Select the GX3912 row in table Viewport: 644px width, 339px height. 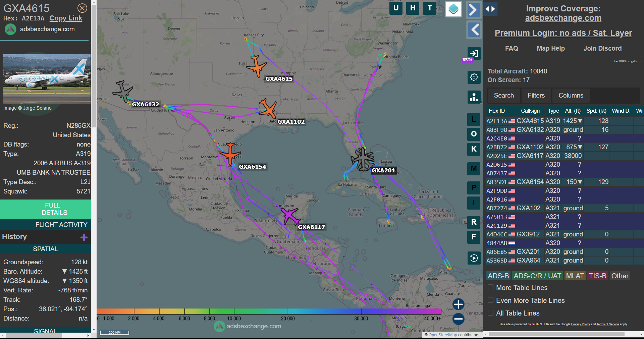tap(565, 234)
